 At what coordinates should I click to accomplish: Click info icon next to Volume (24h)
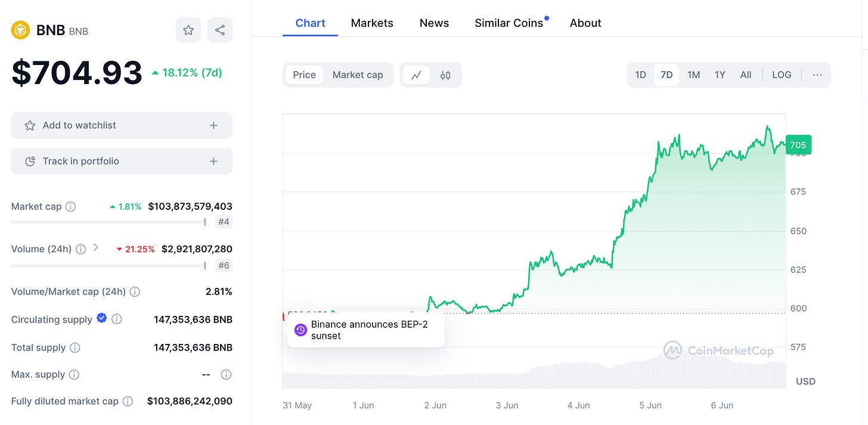point(80,249)
